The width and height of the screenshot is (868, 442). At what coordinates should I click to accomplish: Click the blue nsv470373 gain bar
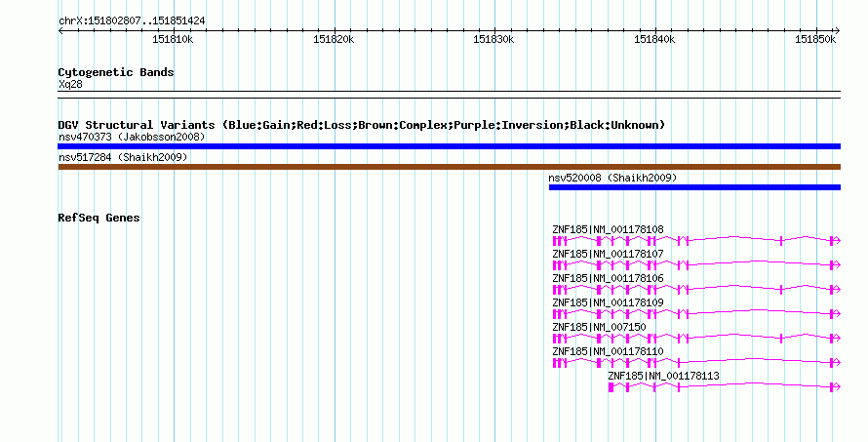pyautogui.click(x=449, y=146)
